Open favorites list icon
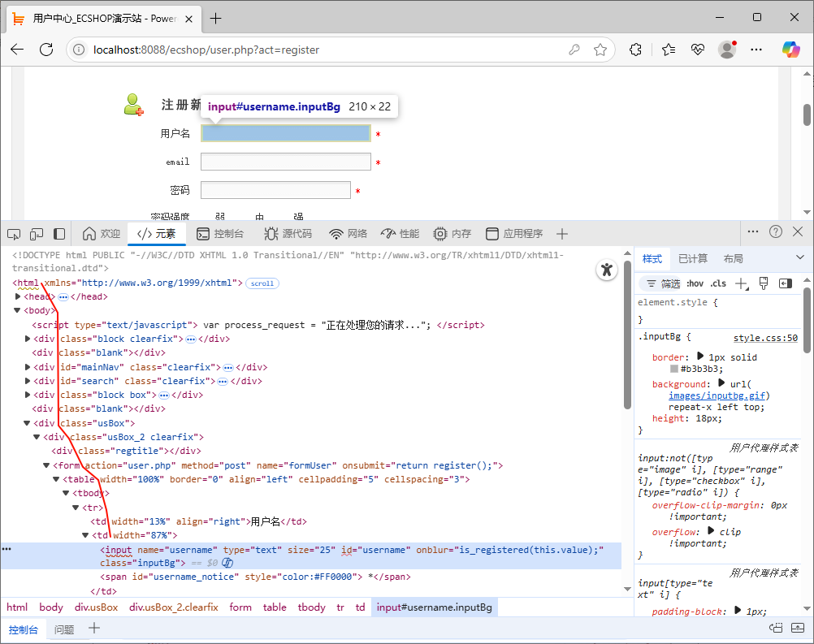The image size is (814, 644). (x=669, y=50)
